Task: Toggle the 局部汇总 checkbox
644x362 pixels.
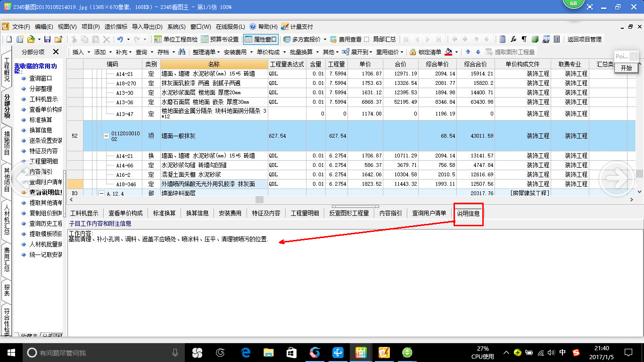Action: pos(367,40)
